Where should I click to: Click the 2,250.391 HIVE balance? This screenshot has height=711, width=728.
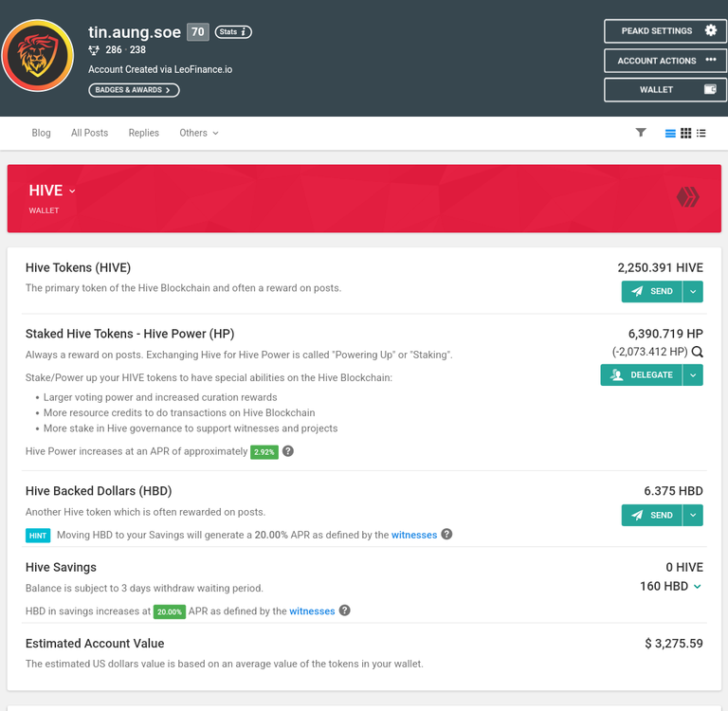[660, 267]
